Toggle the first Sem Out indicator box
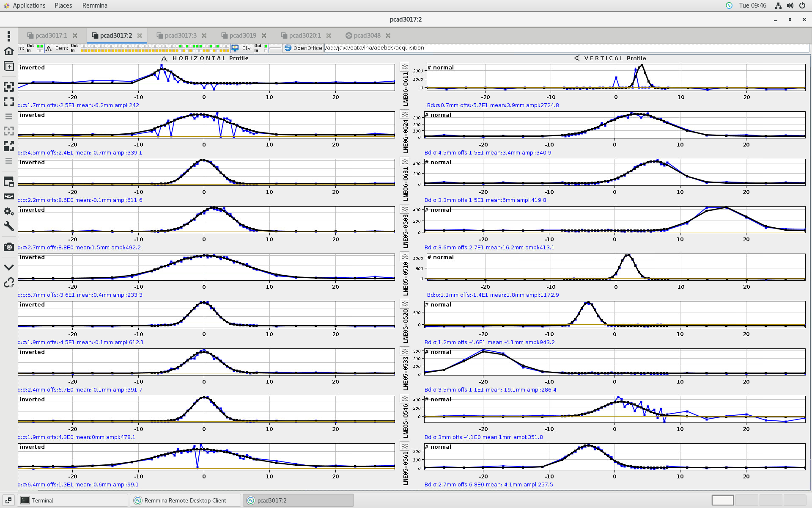Viewport: 812px width, 508px height. pos(82,46)
